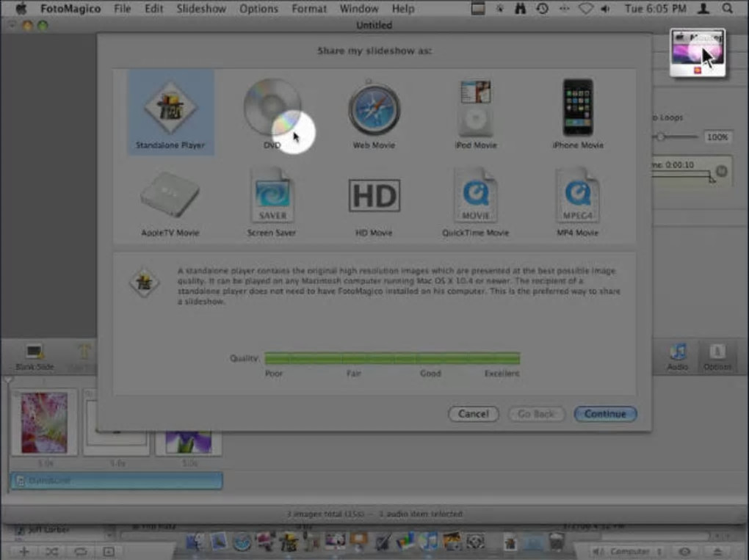Open the Window menu
This screenshot has height=560, width=749.
(x=359, y=9)
